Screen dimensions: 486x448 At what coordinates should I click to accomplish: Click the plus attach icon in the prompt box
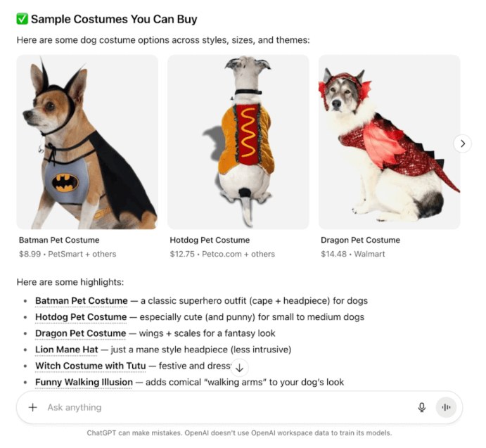click(x=33, y=407)
